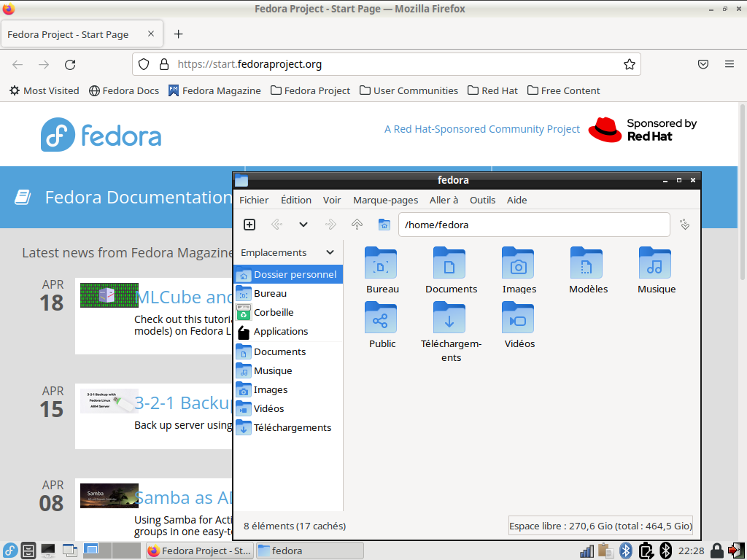Select the Téléchargements folder icon in file view

coord(449,318)
